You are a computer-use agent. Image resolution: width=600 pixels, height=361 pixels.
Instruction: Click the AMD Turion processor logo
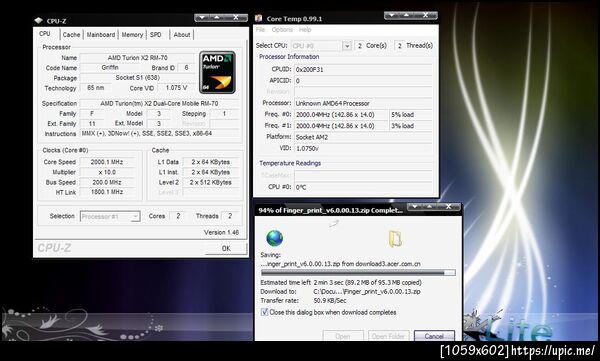pos(217,72)
